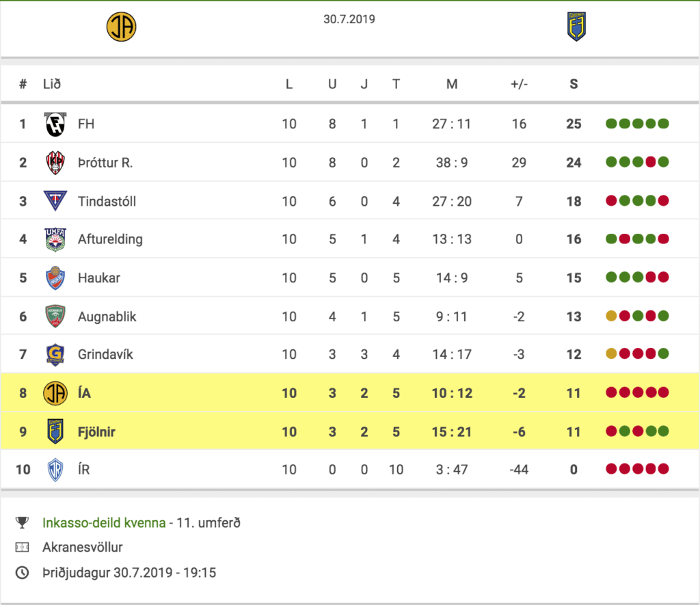This screenshot has width=700, height=605.
Task: Click FH's first green form dot
Action: pyautogui.click(x=611, y=124)
